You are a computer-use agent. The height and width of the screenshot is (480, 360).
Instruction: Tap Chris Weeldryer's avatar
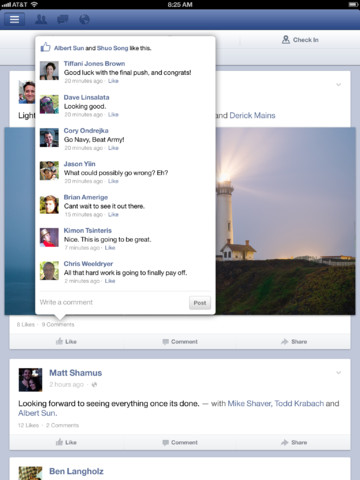49,271
